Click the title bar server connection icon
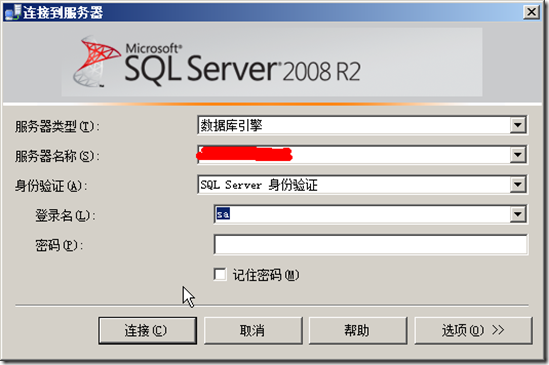Viewport: 549px width, 365px height. coord(13,12)
